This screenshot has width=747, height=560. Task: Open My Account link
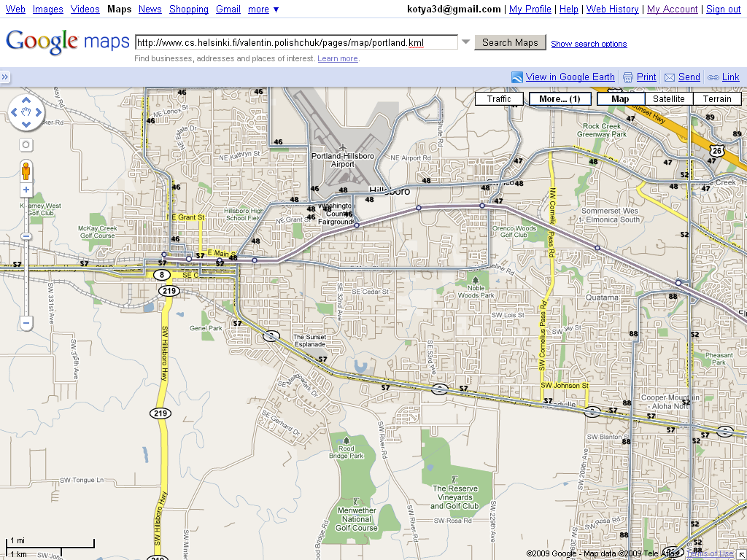[672, 9]
